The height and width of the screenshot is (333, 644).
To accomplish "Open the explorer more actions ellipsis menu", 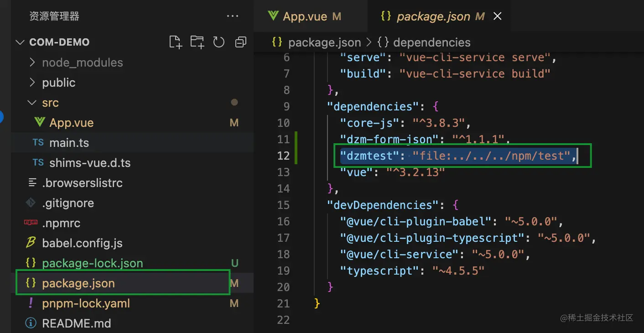I will coord(233,16).
